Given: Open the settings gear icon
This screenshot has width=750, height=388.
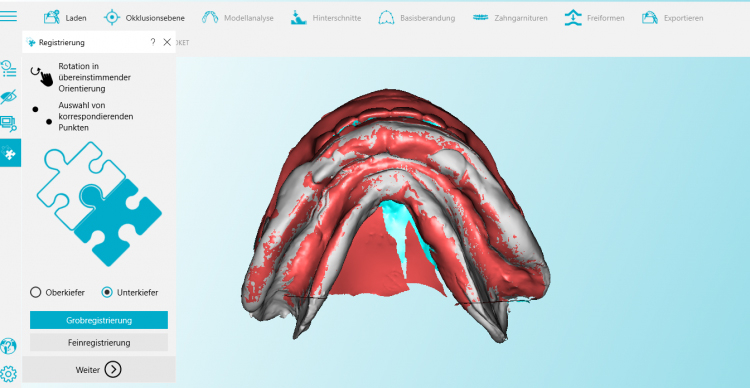Looking at the screenshot, I should (9, 373).
